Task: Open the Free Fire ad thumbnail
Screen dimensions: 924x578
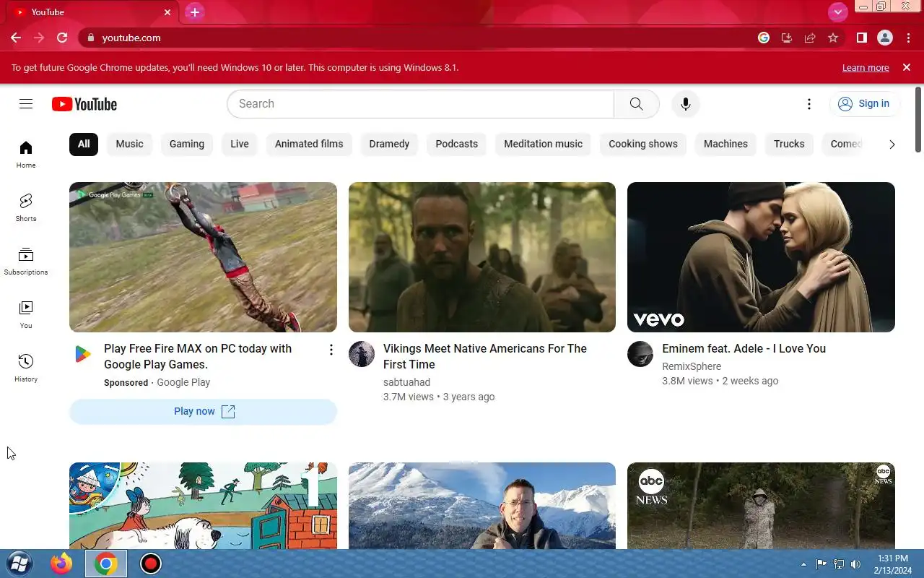Action: pos(203,257)
